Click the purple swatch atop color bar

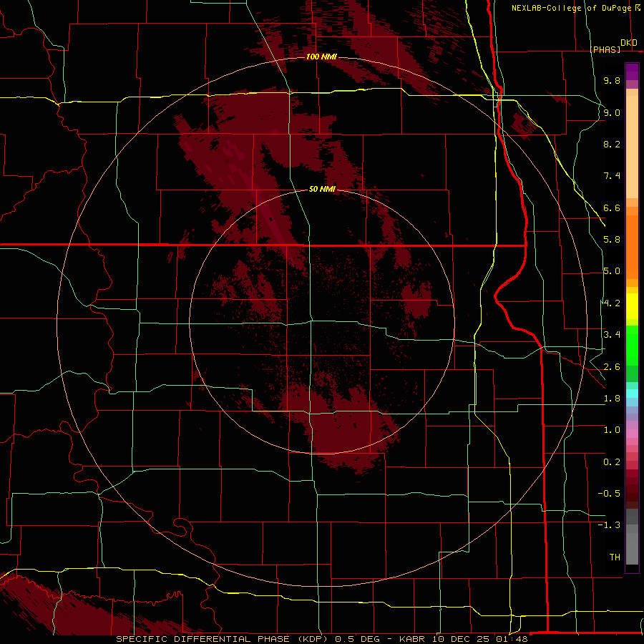632,72
